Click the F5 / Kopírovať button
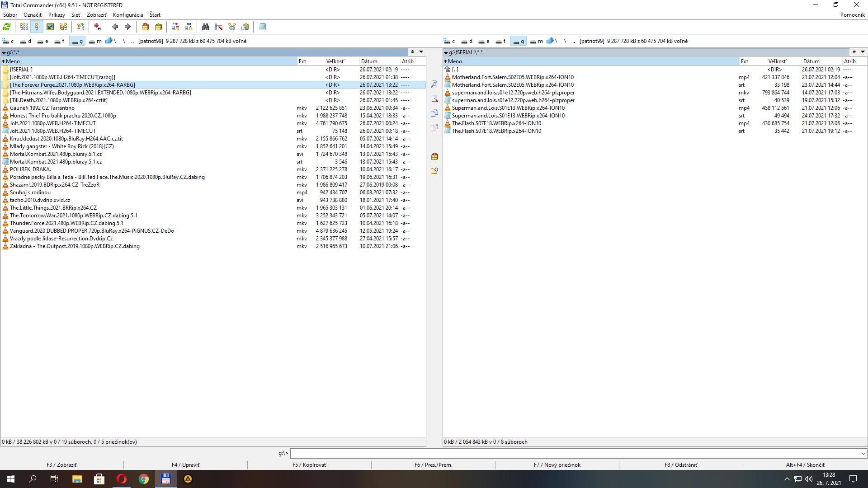This screenshot has height=488, width=868. coord(310,465)
